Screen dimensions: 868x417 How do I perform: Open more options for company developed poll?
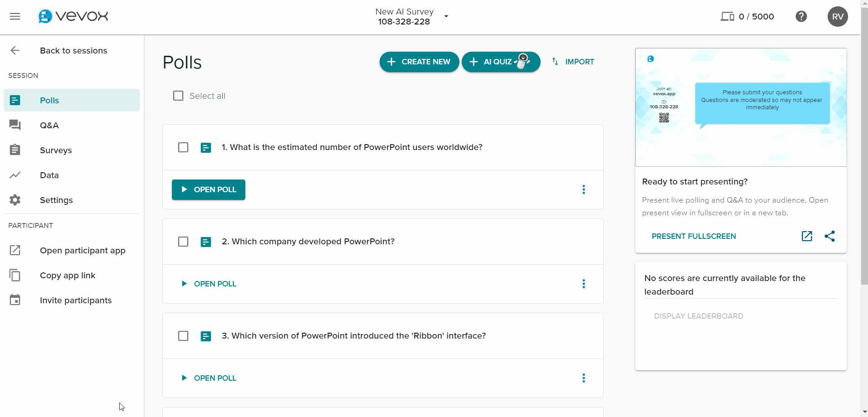584,284
